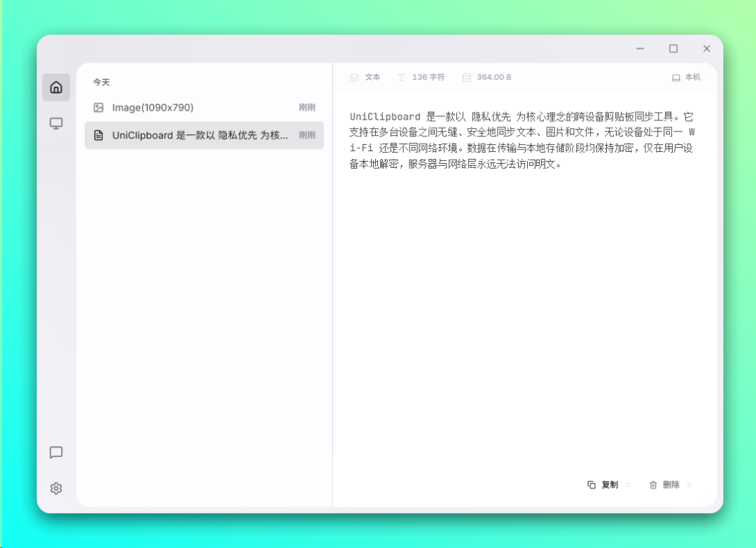Image resolution: width=756 pixels, height=548 pixels.
Task: Select the UniClipboard text clipboard entry
Action: [x=204, y=136]
